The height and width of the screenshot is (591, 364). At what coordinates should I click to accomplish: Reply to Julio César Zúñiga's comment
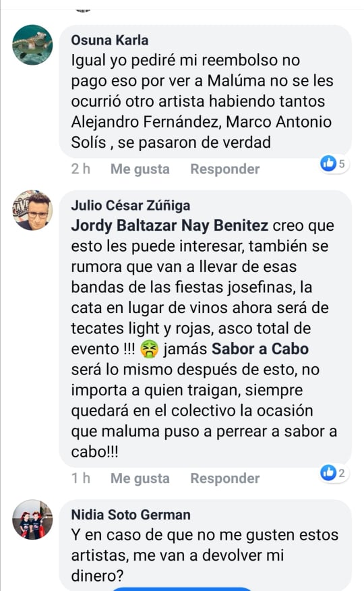pyautogui.click(x=224, y=478)
